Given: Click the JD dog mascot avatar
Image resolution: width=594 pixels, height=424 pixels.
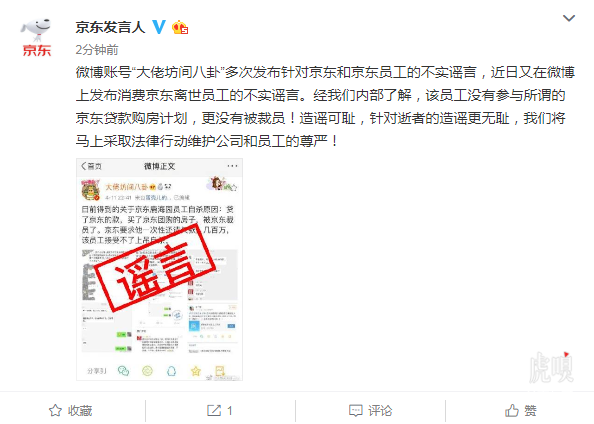Looking at the screenshot, I should pyautogui.click(x=36, y=29).
